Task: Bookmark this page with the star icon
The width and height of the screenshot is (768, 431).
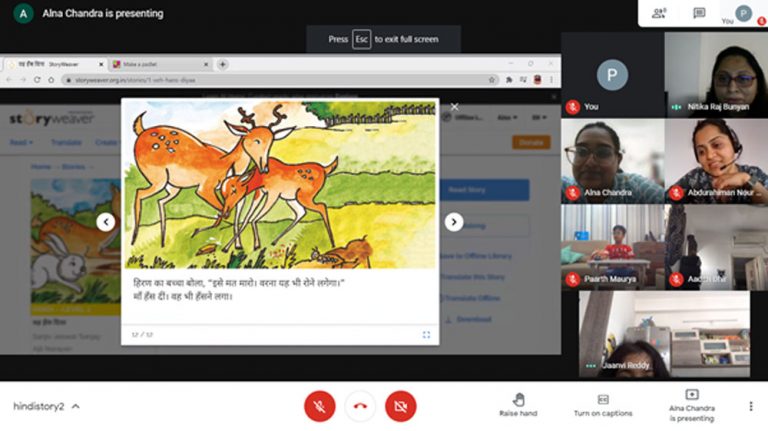Action: pyautogui.click(x=492, y=80)
